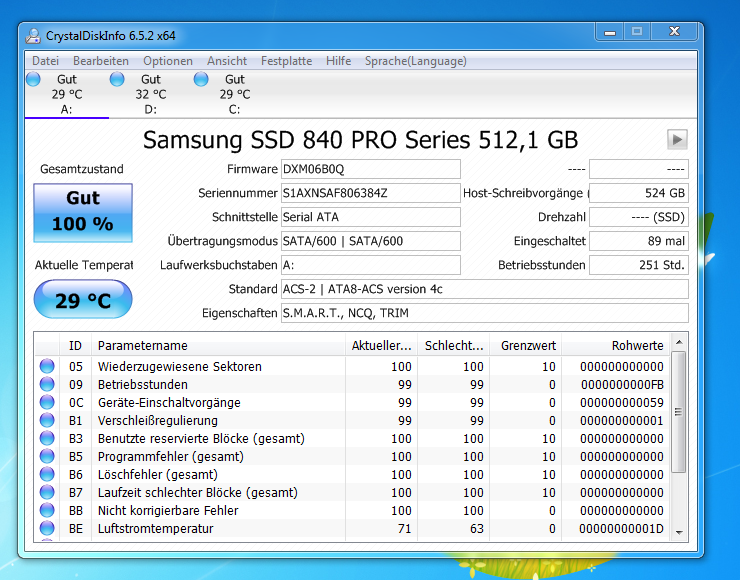This screenshot has height=580, width=740.
Task: Click the ID column header
Action: pos(76,345)
